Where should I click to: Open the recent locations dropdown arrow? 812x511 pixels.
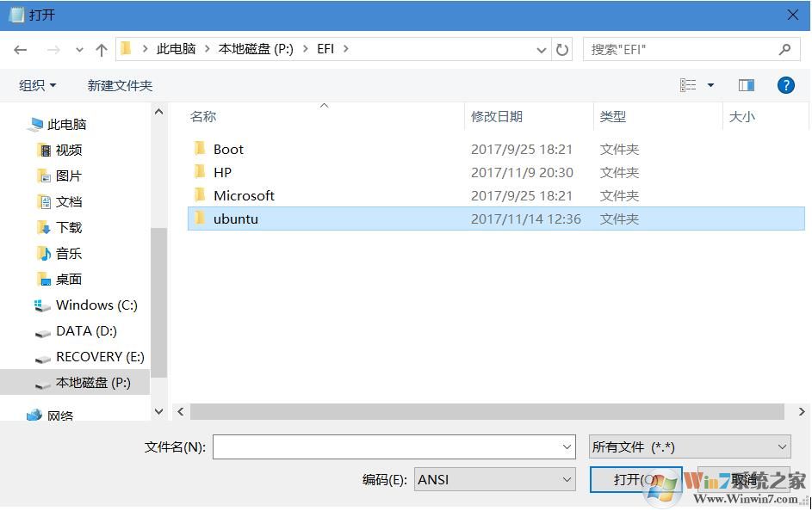tap(79, 50)
